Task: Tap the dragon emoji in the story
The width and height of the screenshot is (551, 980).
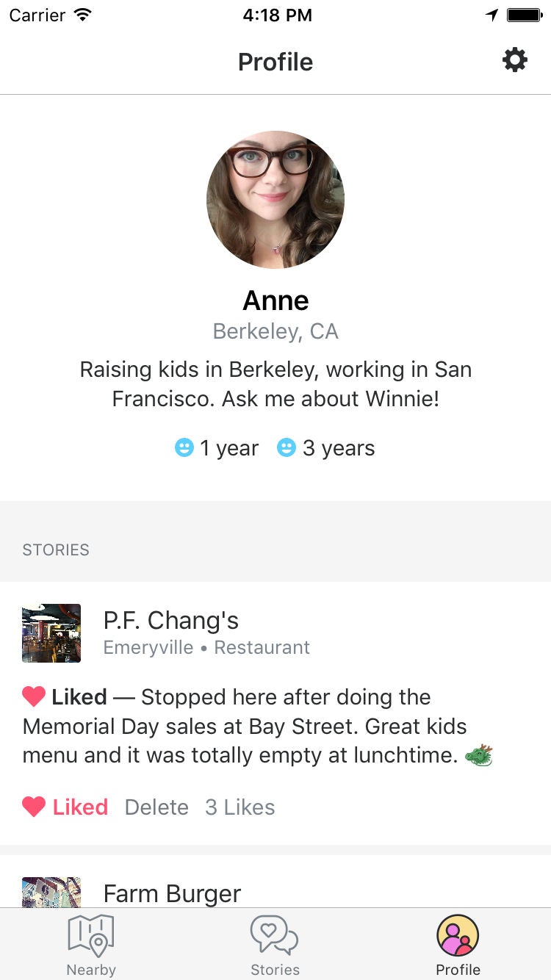Action: coord(479,755)
